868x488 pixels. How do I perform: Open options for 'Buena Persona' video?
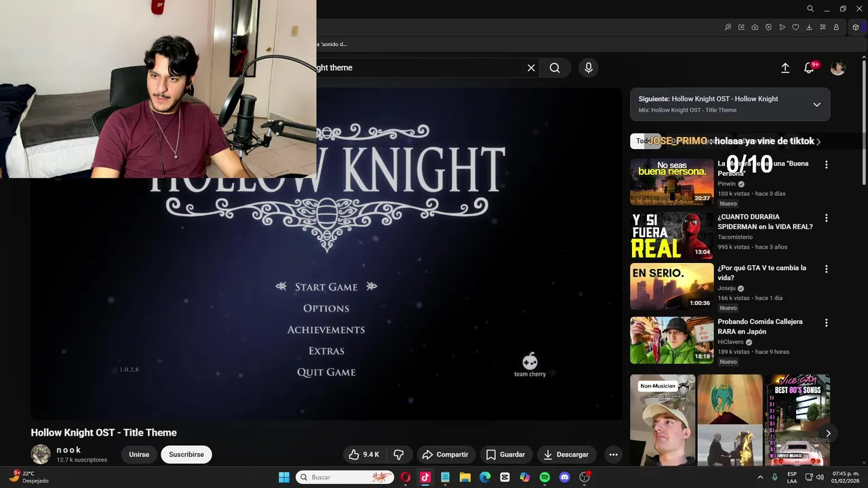coord(826,165)
